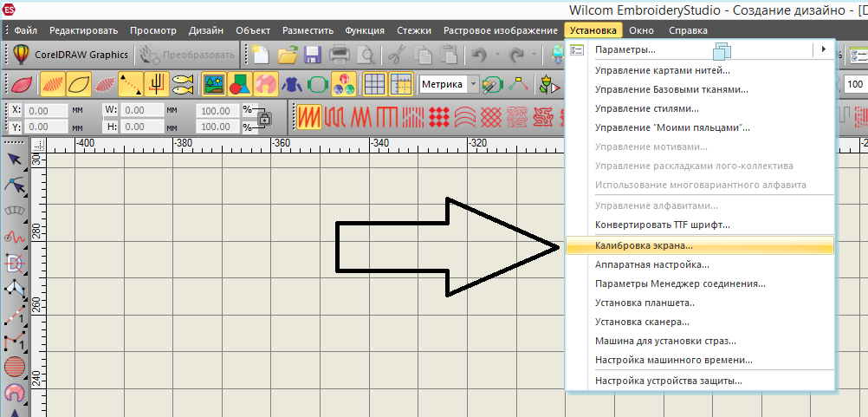This screenshot has height=417, width=868.
Task: Show product garment shirt icon
Action: pos(292,84)
